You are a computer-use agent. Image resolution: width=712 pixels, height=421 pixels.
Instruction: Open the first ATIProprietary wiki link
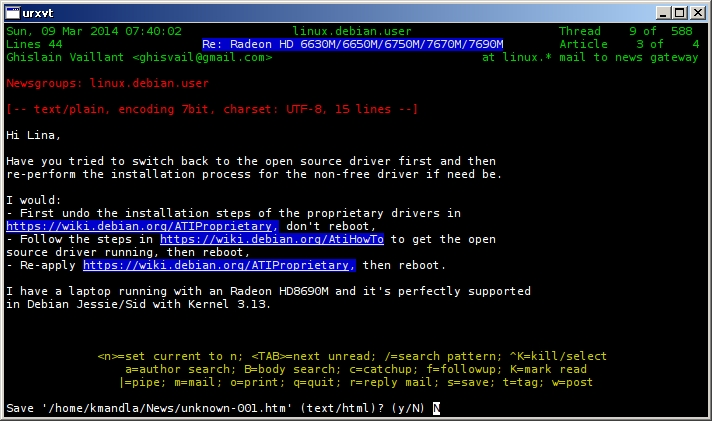click(76, 226)
